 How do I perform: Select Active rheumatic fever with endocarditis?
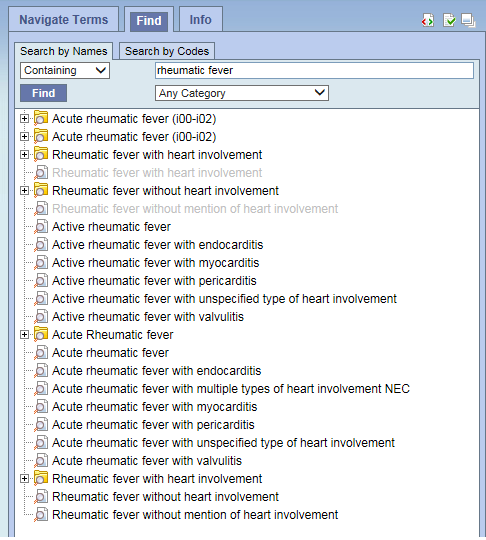click(x=157, y=245)
